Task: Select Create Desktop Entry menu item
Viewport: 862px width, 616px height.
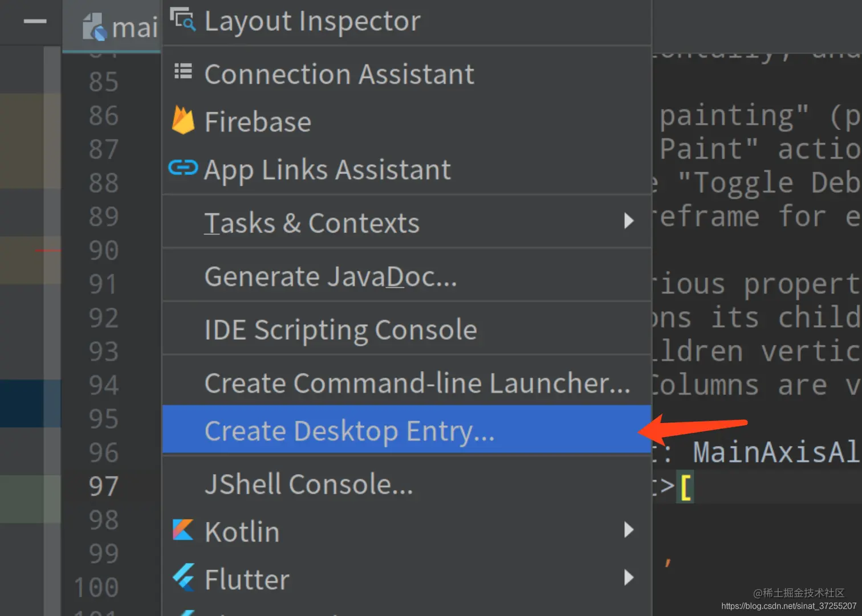Action: click(x=349, y=431)
